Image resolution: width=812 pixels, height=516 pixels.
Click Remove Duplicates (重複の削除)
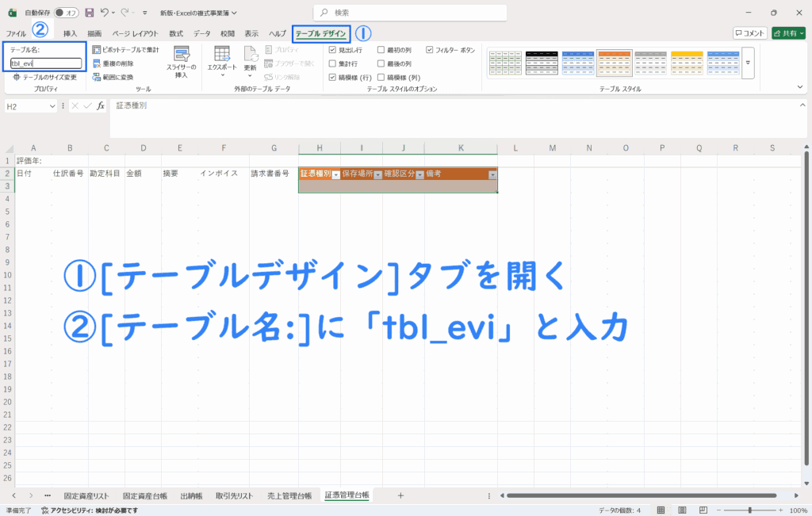point(113,63)
